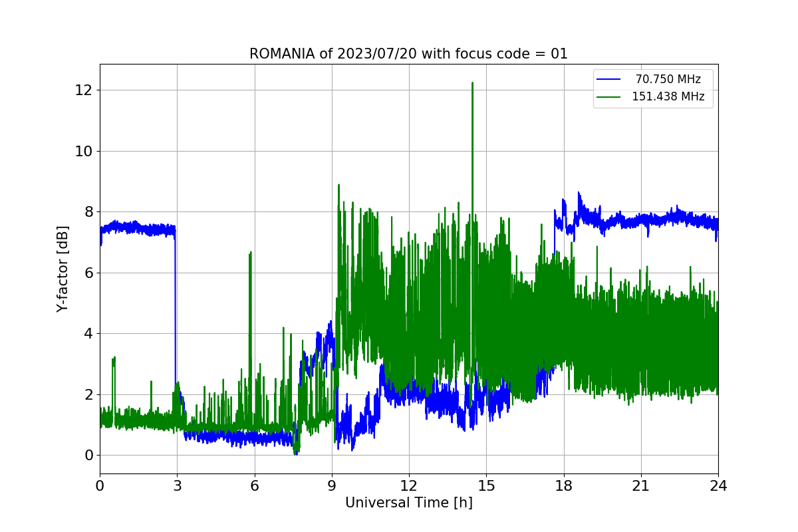The image size is (798, 532).
Task: Click x-axis tick label 3
Action: (177, 485)
